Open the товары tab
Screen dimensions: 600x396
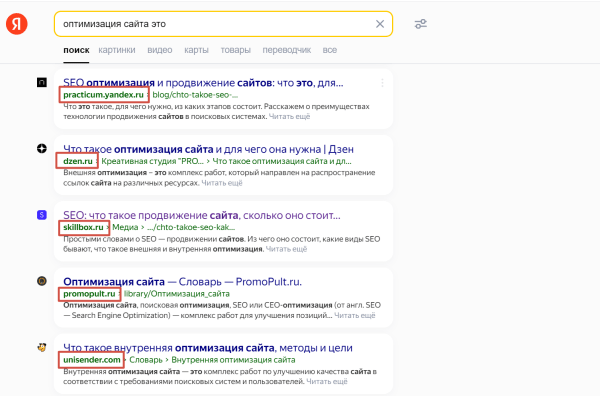tap(235, 50)
